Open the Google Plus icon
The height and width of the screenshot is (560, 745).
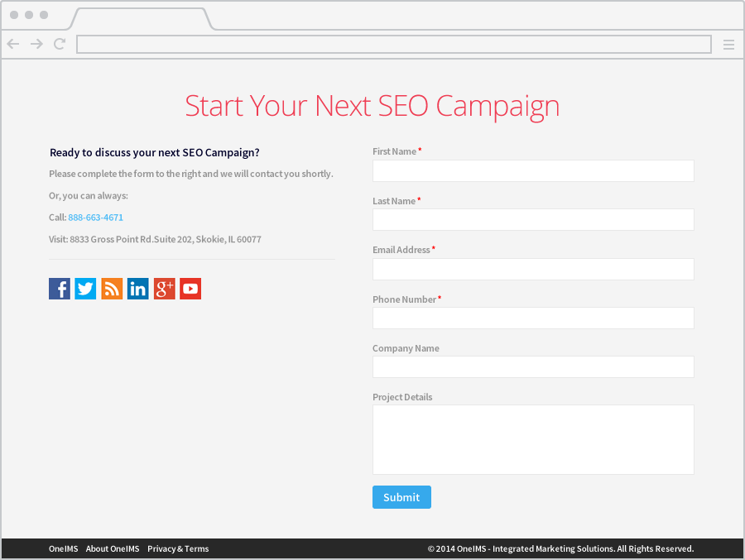click(x=164, y=289)
